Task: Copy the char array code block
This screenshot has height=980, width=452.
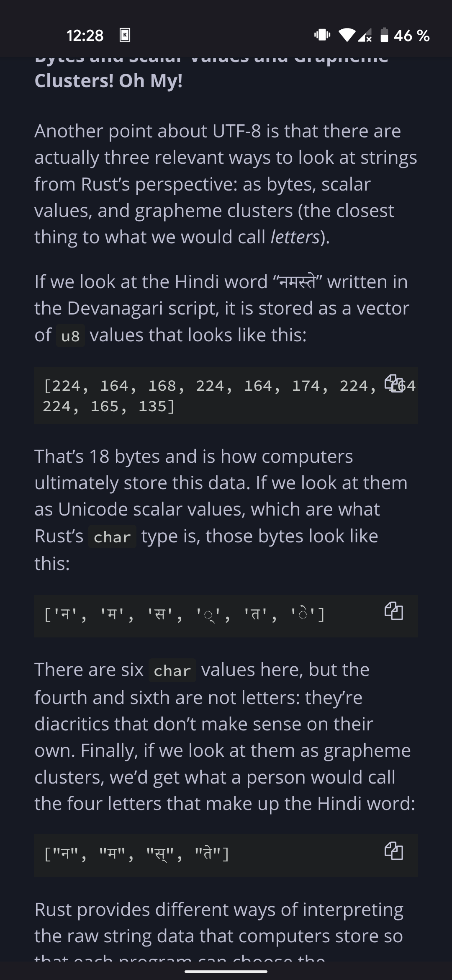Action: 394,611
